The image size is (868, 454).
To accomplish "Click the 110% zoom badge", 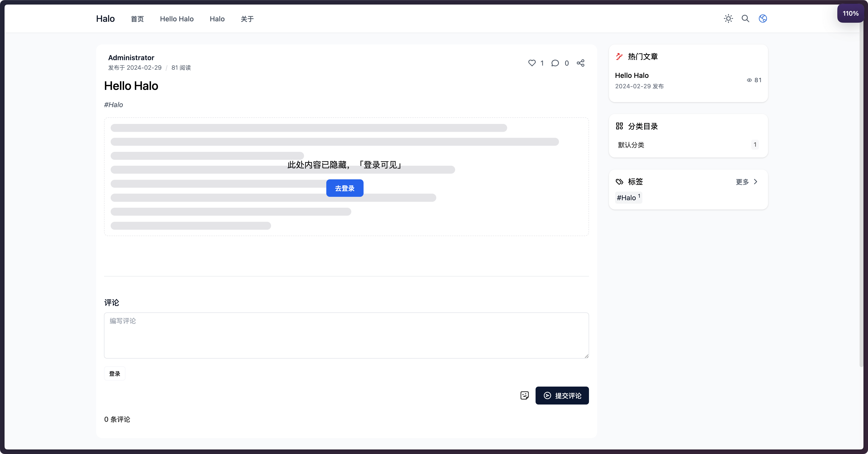I will (851, 13).
